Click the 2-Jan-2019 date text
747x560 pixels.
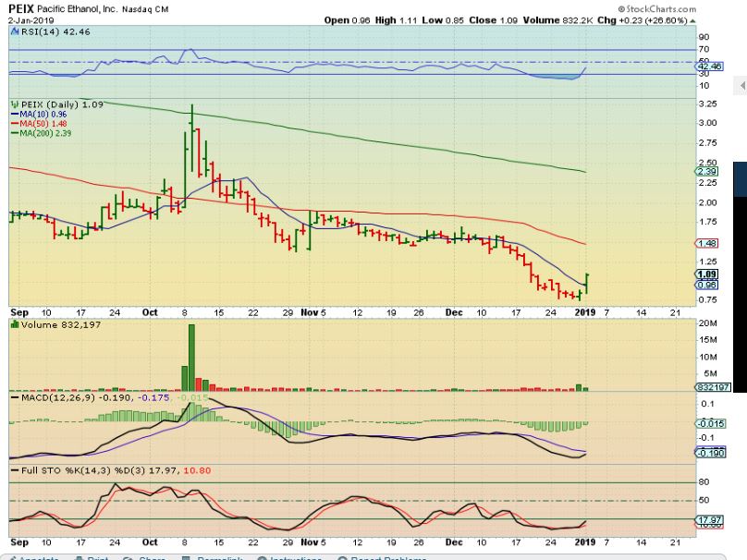point(31,20)
